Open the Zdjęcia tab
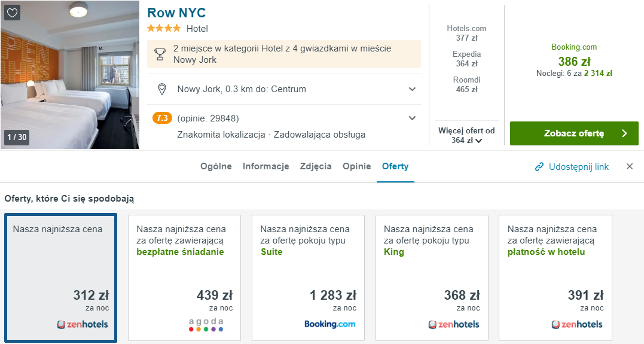The height and width of the screenshot is (344, 644). (x=316, y=166)
